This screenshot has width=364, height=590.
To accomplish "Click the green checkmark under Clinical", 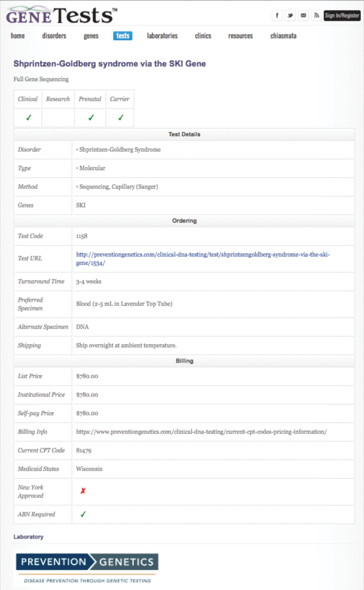I will point(28,118).
